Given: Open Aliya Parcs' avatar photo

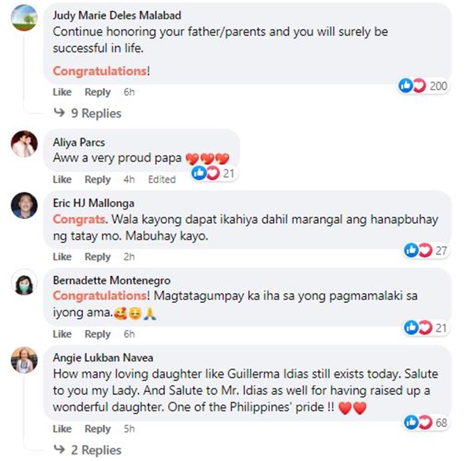Looking at the screenshot, I should tap(24, 144).
